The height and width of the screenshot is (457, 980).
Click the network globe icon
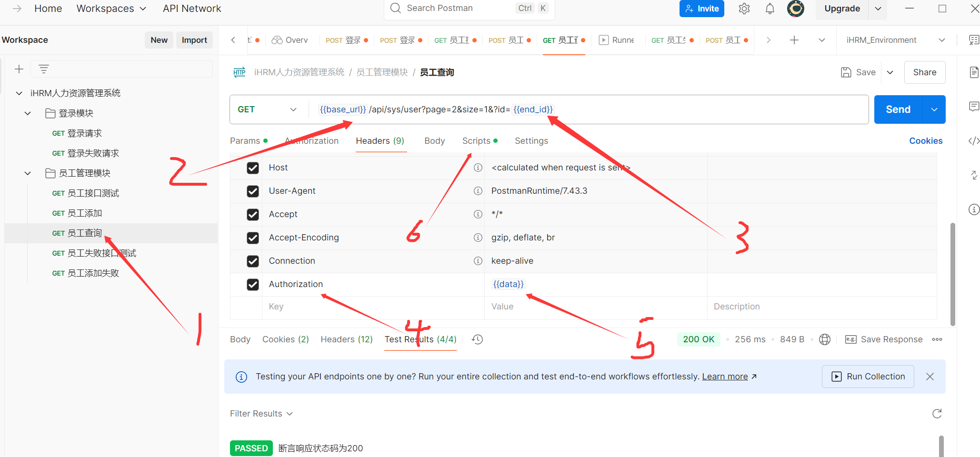click(825, 339)
